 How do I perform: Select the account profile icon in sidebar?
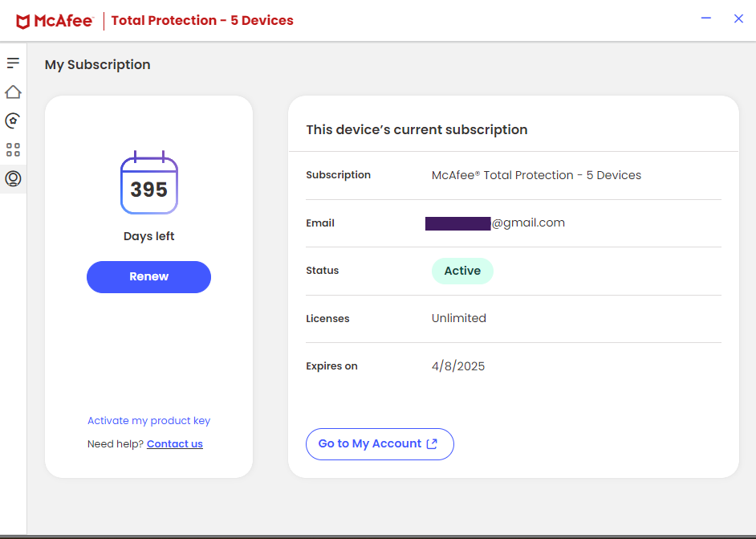13,178
